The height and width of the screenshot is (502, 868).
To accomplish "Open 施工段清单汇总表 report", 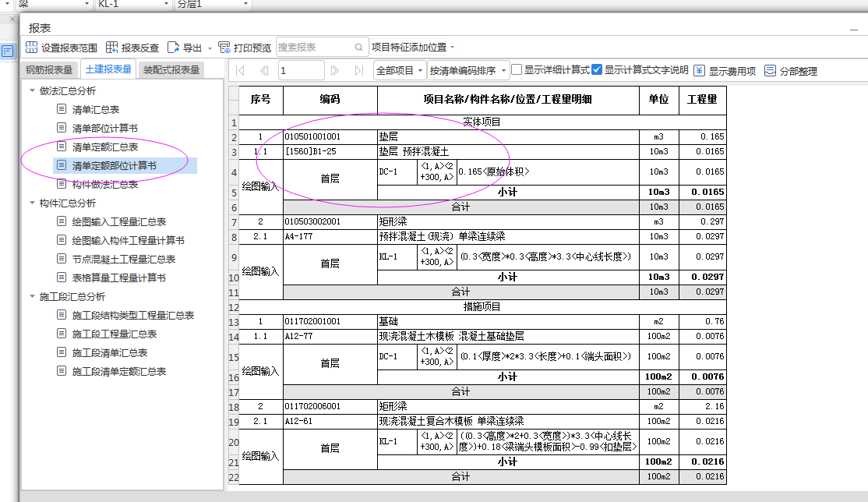I will click(x=109, y=352).
